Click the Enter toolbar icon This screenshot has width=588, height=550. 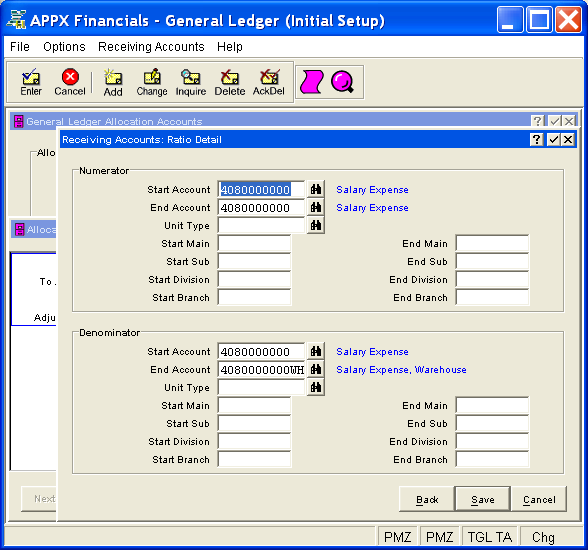click(31, 82)
